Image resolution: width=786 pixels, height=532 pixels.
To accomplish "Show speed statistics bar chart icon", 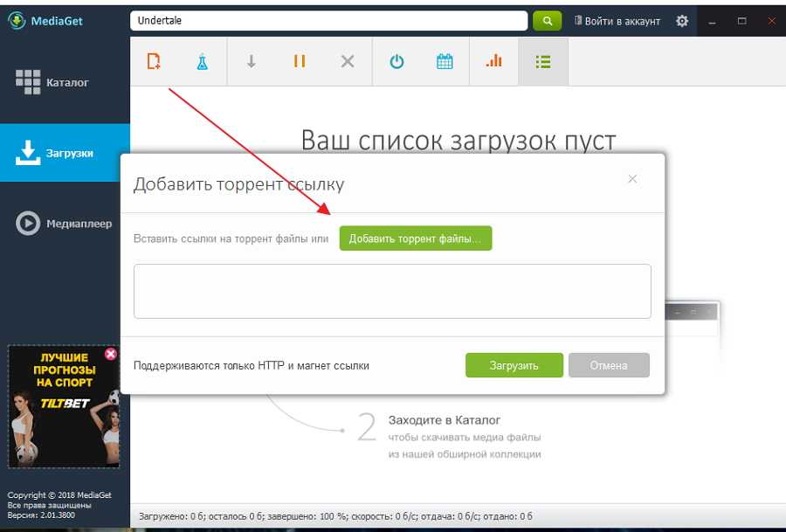I will [x=493, y=61].
